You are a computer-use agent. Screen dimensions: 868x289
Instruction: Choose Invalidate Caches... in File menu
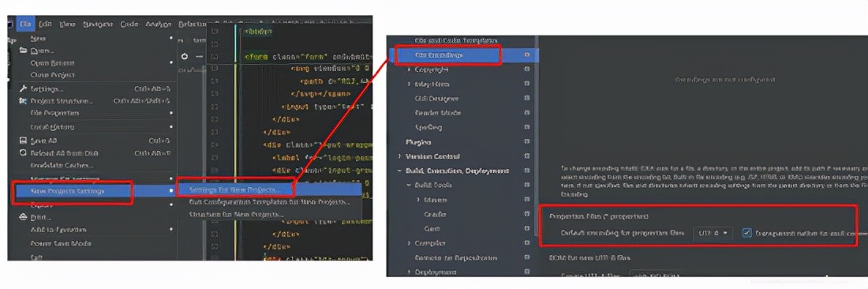click(x=62, y=165)
